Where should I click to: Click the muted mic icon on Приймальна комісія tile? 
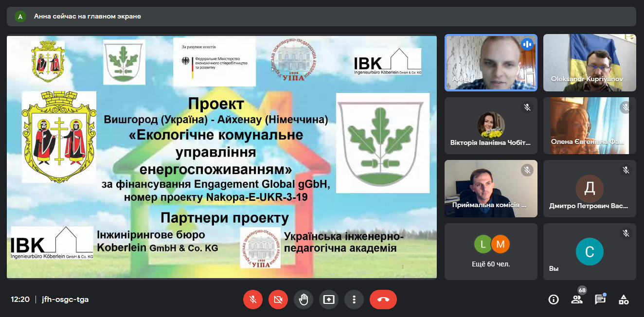[x=527, y=170]
